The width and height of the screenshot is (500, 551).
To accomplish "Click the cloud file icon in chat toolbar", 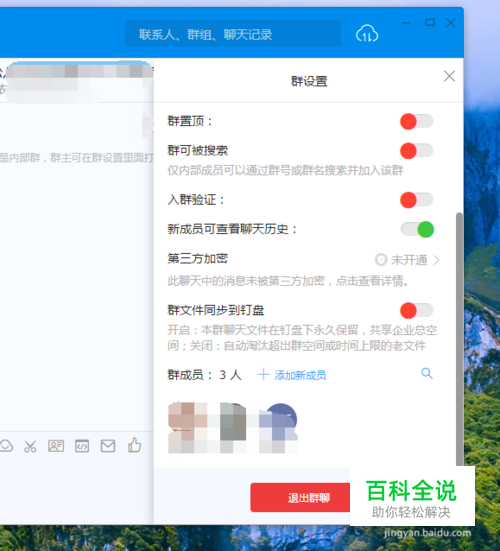I will pos(6,446).
